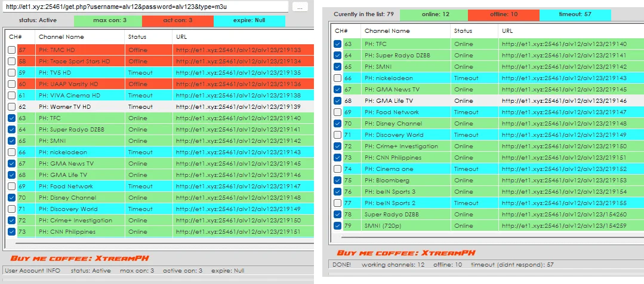
Task: Click the 'PH: beIN Sports 2' channel name
Action: (x=390, y=203)
